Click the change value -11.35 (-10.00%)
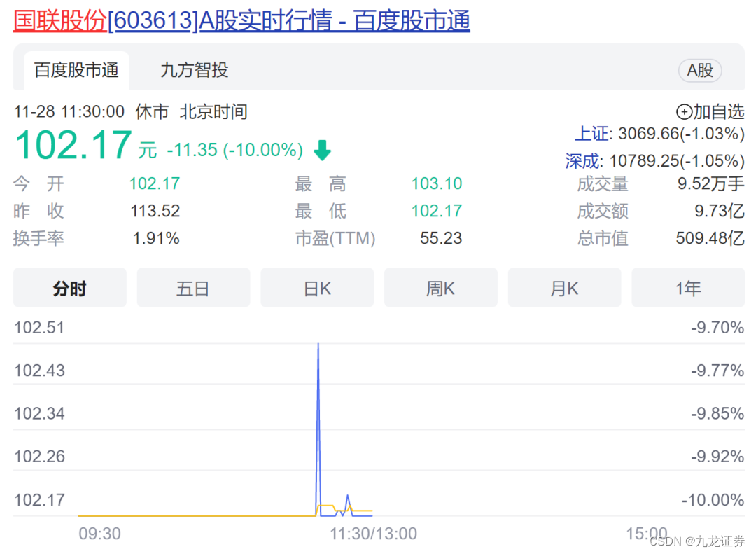The image size is (756, 554). coord(234,150)
